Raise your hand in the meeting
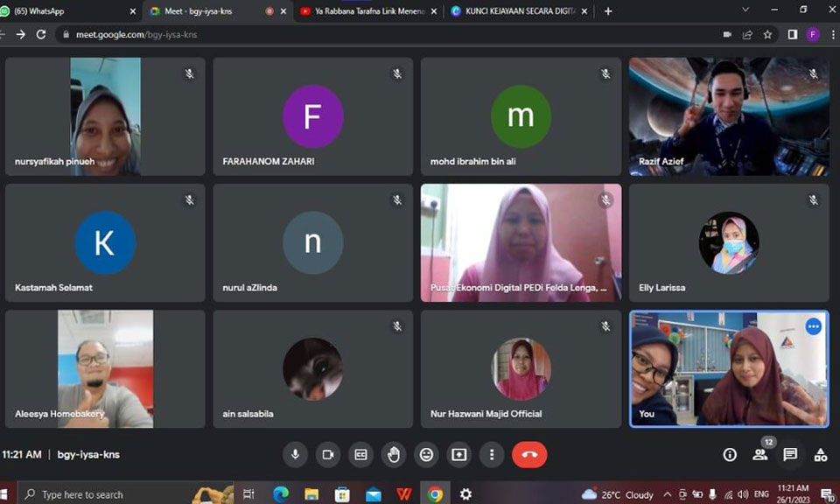 (394, 454)
